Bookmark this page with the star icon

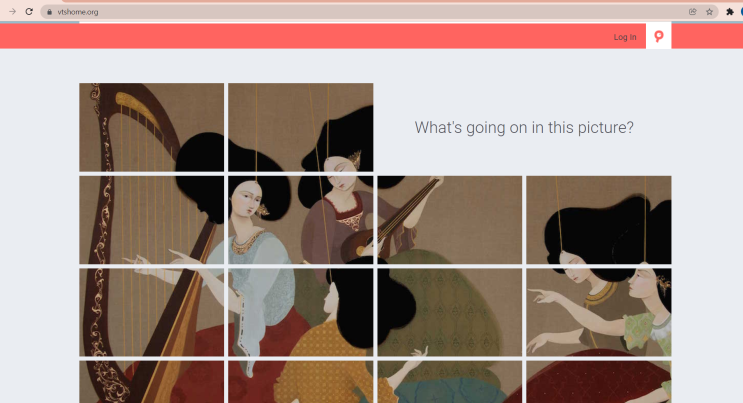[x=709, y=12]
